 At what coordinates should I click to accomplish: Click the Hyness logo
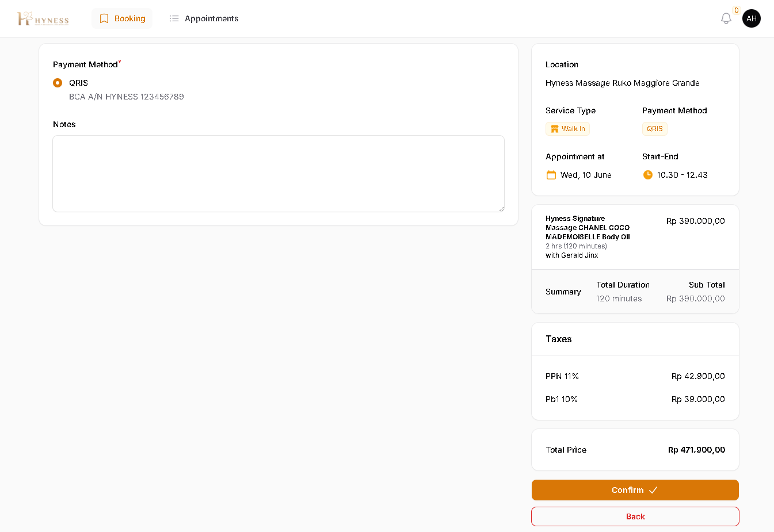pos(43,19)
